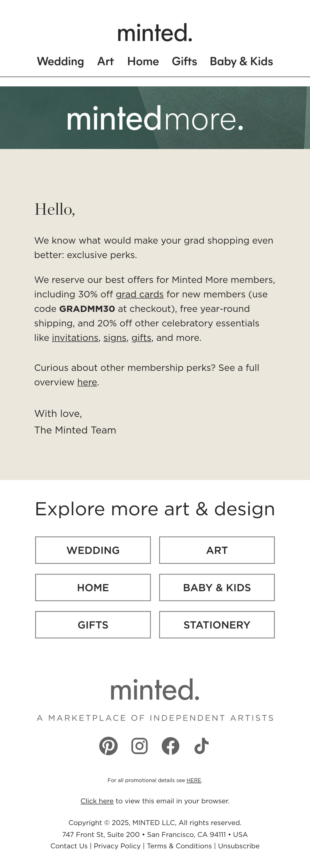The width and height of the screenshot is (310, 868).
Task: Open Minted's Pinterest page icon
Action: click(109, 746)
